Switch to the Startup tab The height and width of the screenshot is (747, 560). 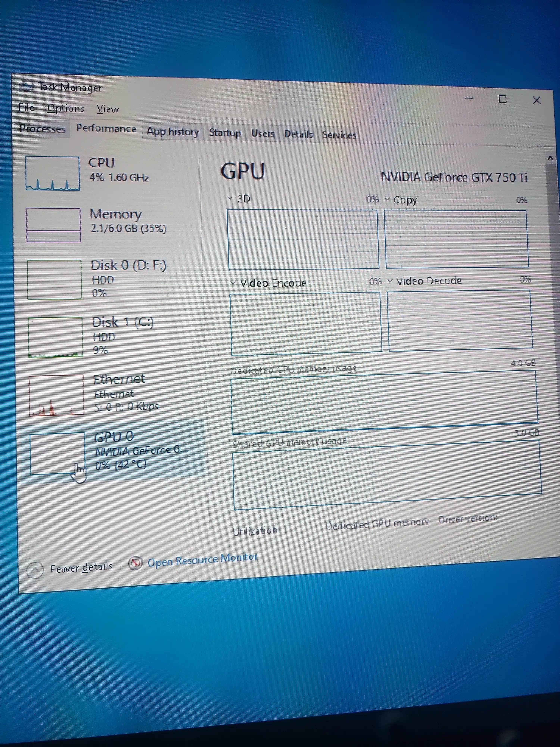(225, 133)
